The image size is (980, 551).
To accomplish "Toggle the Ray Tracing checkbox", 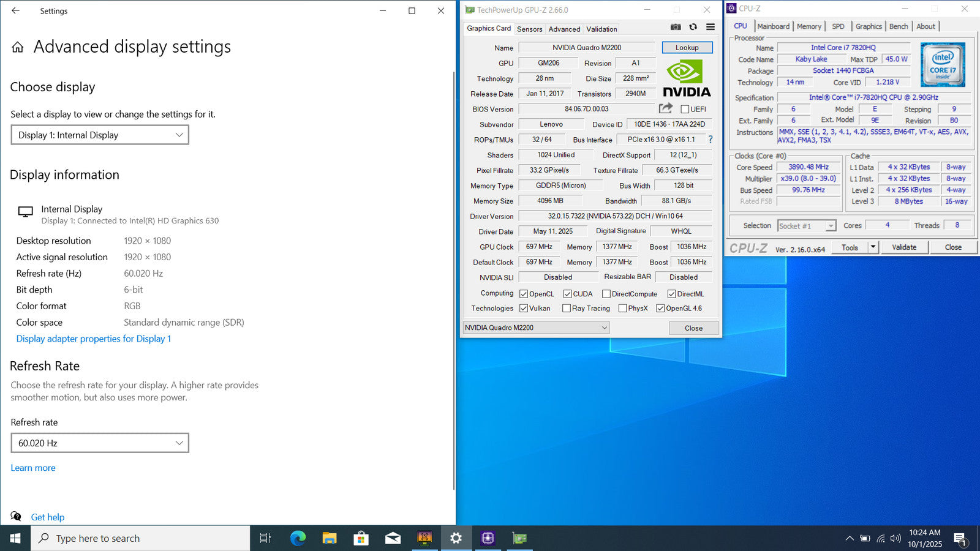I will [567, 309].
